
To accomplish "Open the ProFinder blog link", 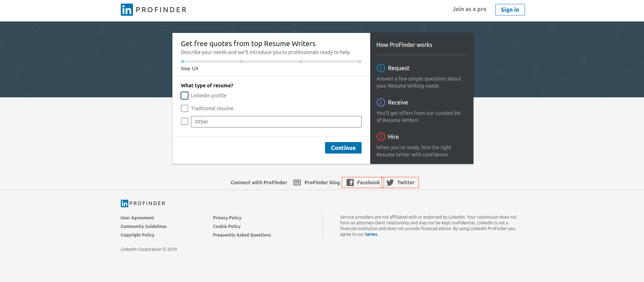I will click(322, 183).
